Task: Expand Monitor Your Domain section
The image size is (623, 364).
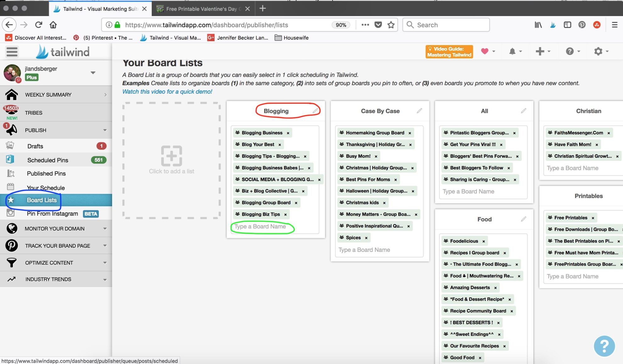Action: (x=105, y=229)
